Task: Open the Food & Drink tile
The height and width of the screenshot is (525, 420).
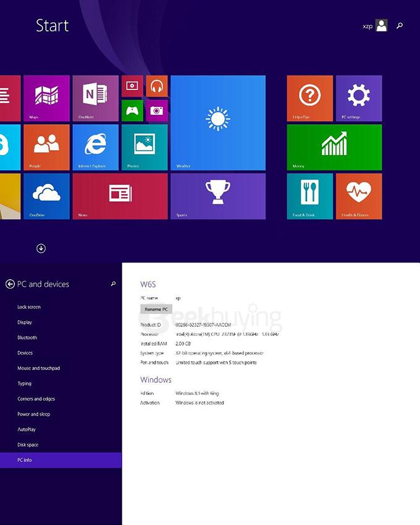Action: [x=310, y=196]
